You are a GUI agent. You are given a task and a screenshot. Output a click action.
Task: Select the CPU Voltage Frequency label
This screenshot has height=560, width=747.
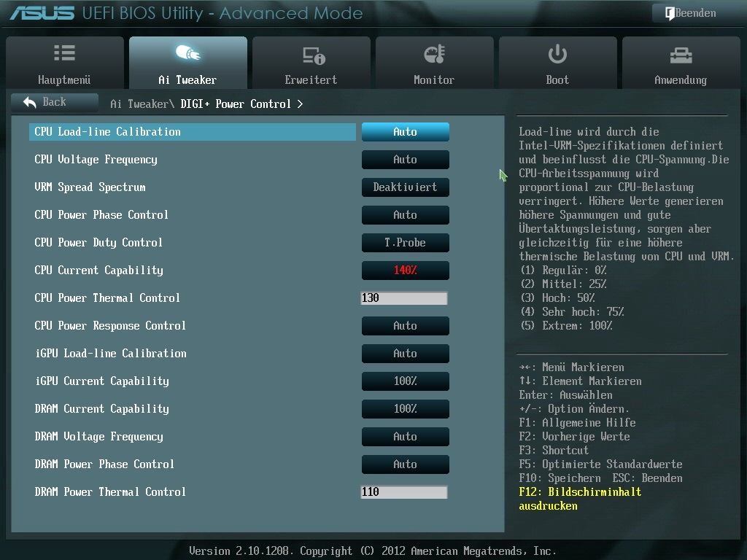(x=96, y=160)
